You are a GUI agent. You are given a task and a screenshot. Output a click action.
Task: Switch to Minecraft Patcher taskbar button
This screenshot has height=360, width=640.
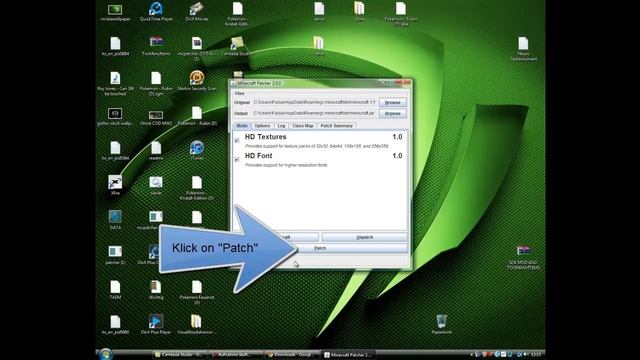point(348,355)
